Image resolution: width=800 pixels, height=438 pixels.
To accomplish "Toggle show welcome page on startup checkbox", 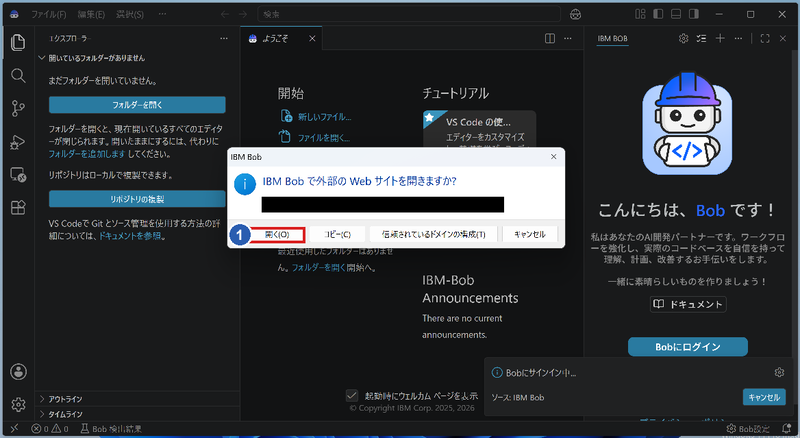I will [x=352, y=396].
